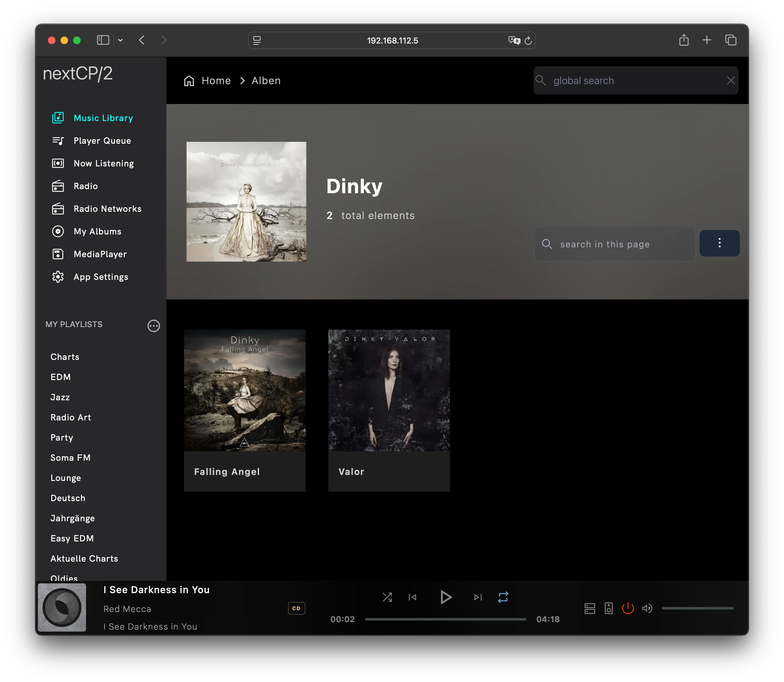Image resolution: width=784 pixels, height=682 pixels.
Task: Open the media server selection icon
Action: pyautogui.click(x=590, y=608)
